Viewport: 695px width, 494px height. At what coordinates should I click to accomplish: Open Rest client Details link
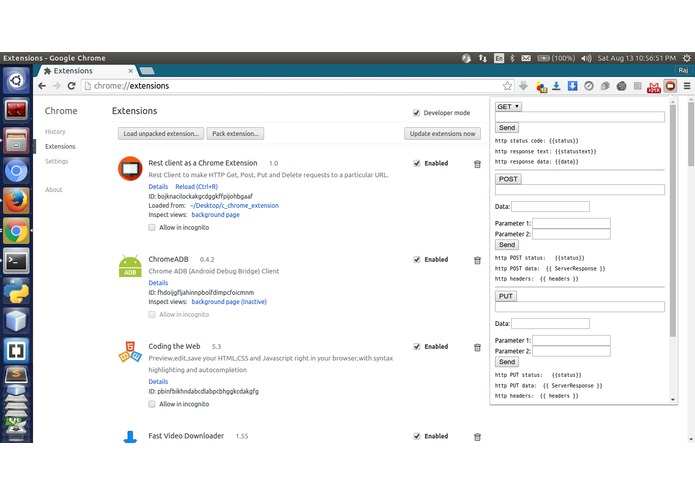[x=158, y=187]
